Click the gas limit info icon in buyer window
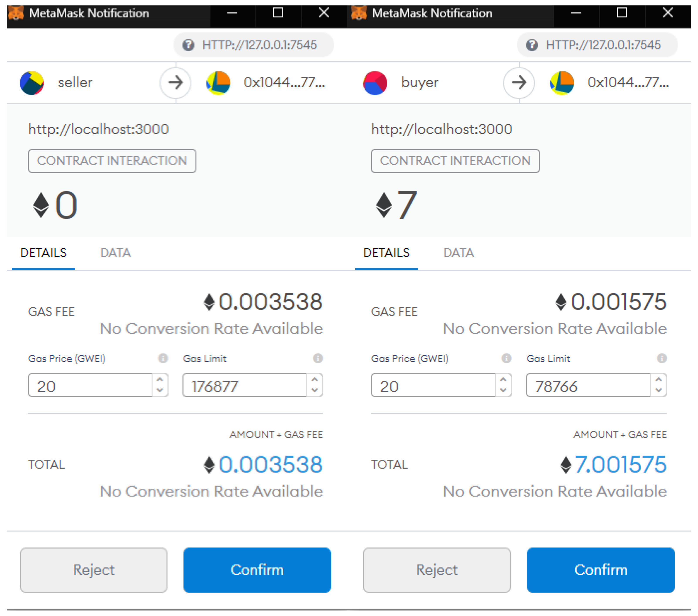Viewport: 698px width, 616px height. [661, 358]
